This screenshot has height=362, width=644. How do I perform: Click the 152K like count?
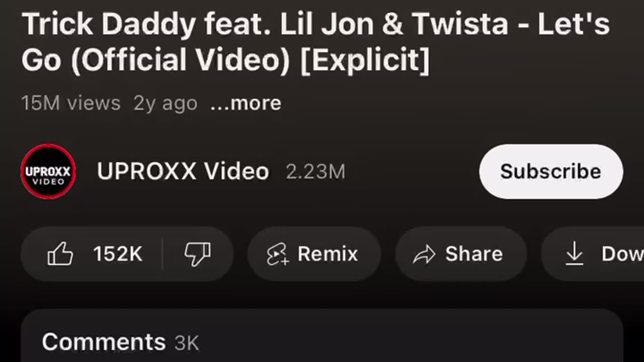pos(118,254)
